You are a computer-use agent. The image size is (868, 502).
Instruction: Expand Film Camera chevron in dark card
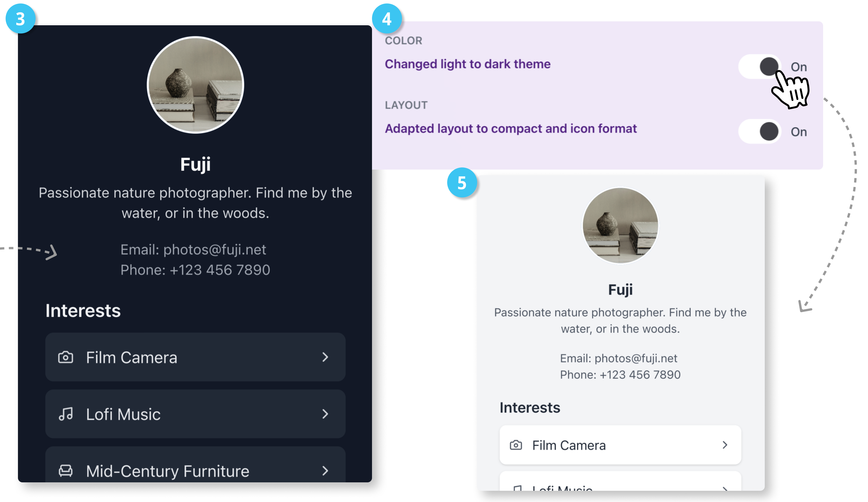click(325, 357)
